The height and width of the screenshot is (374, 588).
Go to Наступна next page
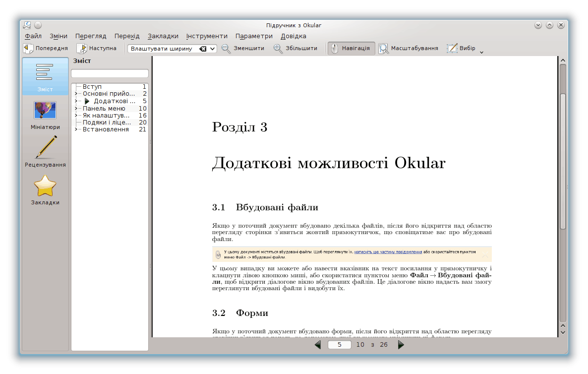(x=97, y=49)
